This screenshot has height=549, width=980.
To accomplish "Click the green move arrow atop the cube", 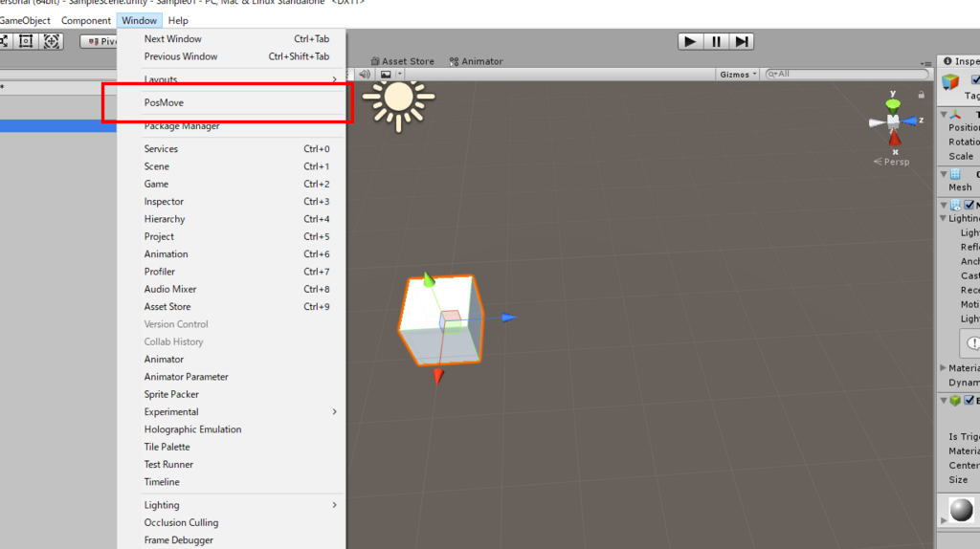I will pos(429,280).
